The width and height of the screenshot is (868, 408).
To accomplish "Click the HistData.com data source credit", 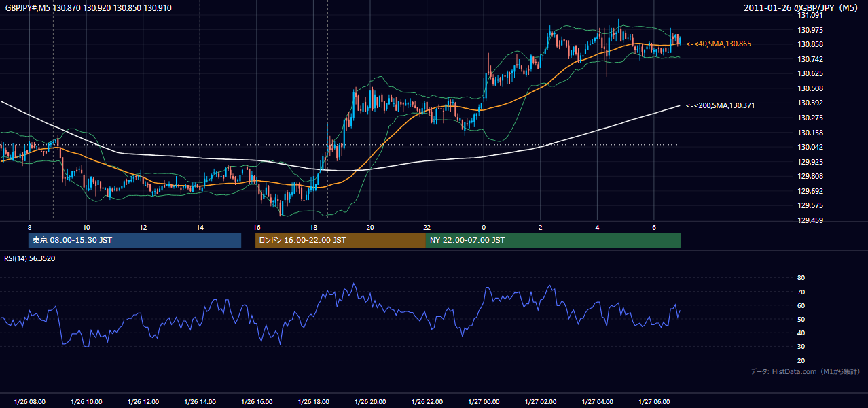I will tap(806, 371).
